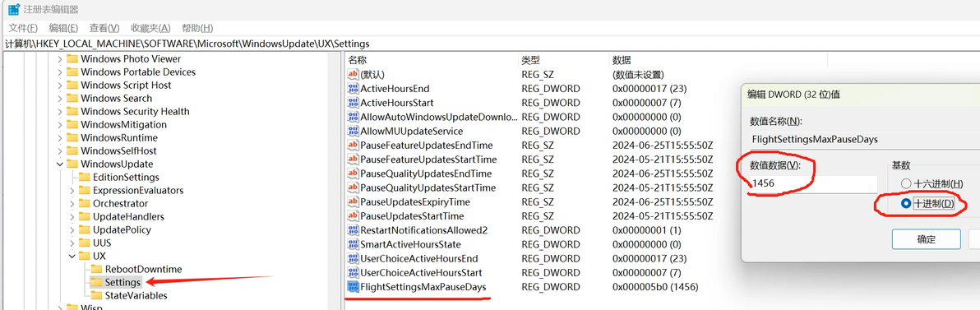Image resolution: width=980 pixels, height=310 pixels.
Task: Click the Registry Editor app icon in title bar
Action: pos(13,10)
